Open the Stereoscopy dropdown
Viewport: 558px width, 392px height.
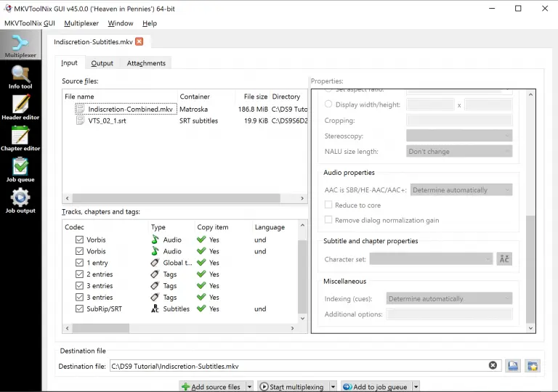[x=459, y=136]
